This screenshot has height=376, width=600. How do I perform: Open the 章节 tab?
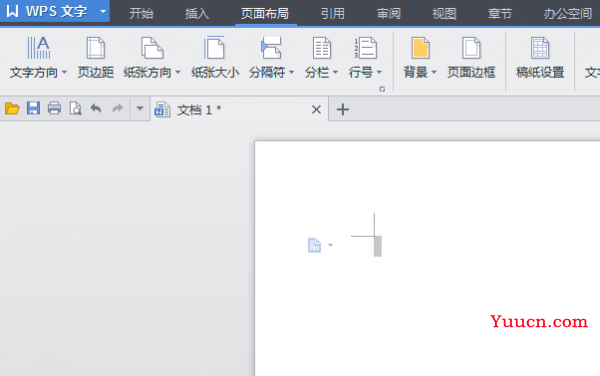500,14
